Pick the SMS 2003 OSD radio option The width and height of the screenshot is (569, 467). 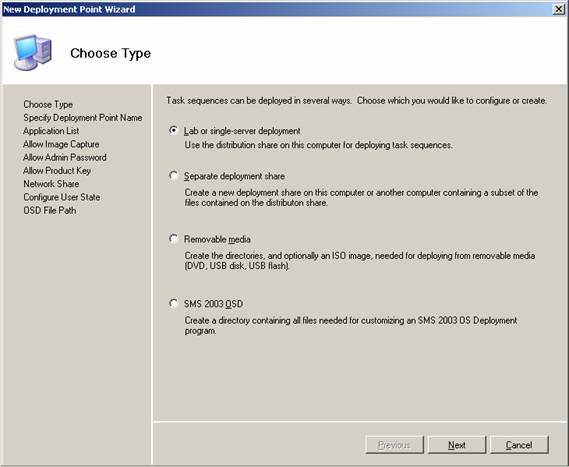(173, 303)
